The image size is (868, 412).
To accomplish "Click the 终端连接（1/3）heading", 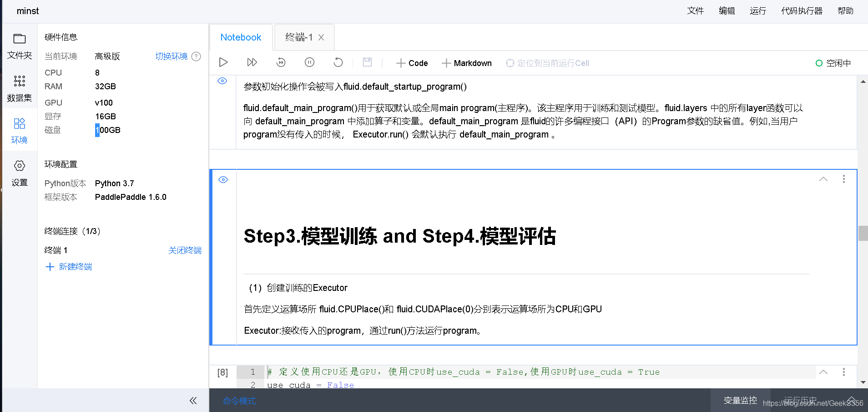I will pyautogui.click(x=72, y=231).
